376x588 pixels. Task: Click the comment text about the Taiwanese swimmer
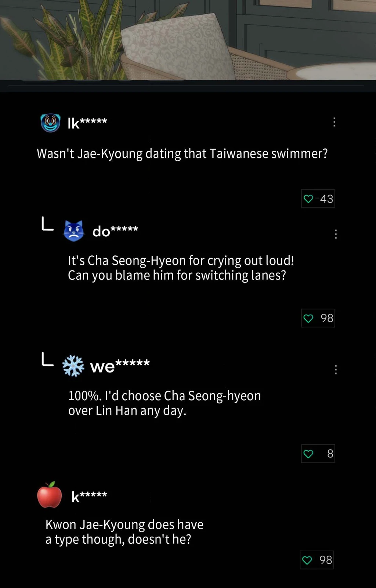[182, 154]
